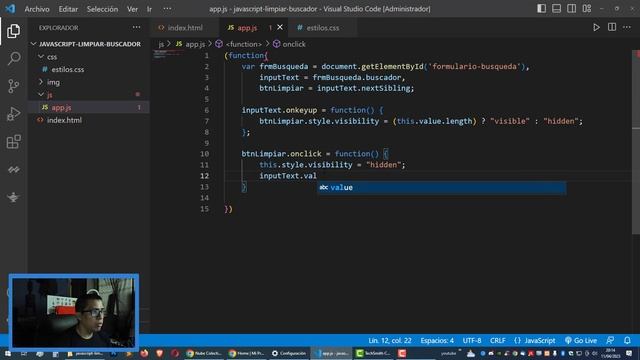The height and width of the screenshot is (360, 640).
Task: Click the 'formulario-busqueda' string on line 2
Action: 475,67
